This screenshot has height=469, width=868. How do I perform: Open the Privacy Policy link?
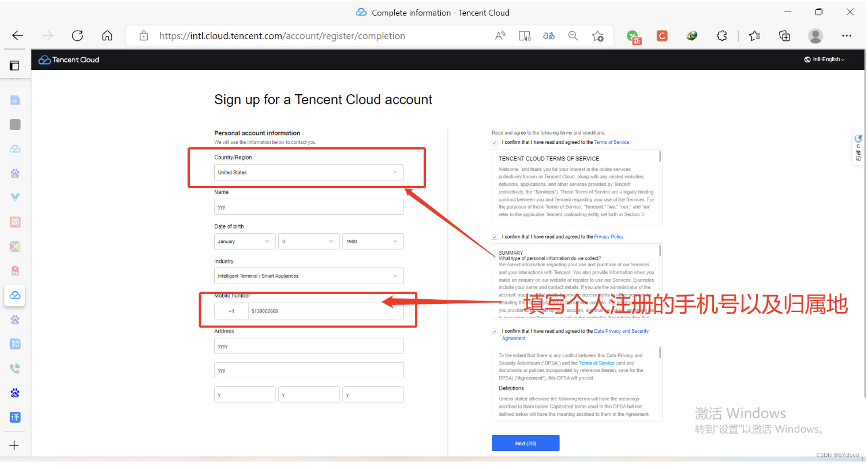[608, 237]
